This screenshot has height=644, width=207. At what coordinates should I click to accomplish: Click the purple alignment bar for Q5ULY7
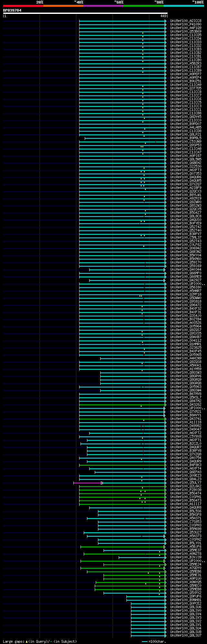click(x=88, y=483)
